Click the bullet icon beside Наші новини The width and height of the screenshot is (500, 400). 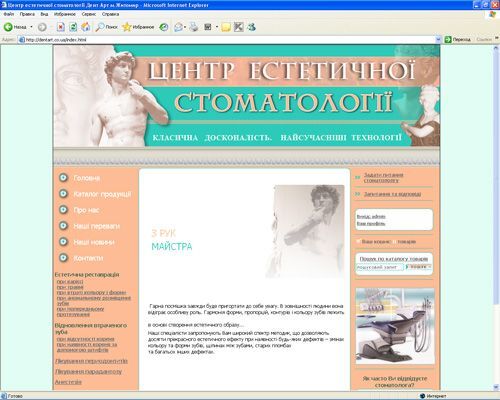pyautogui.click(x=63, y=242)
